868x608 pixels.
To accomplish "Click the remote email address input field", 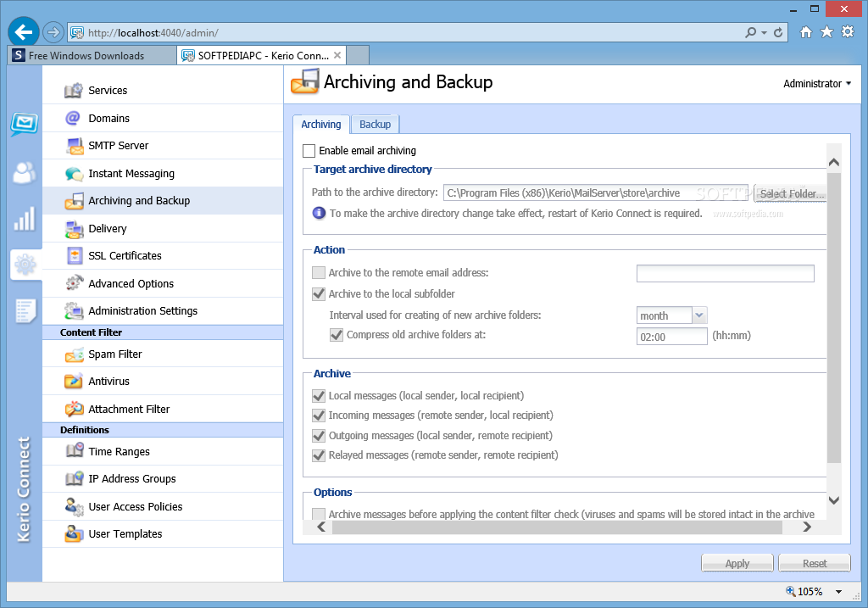I will pos(726,274).
